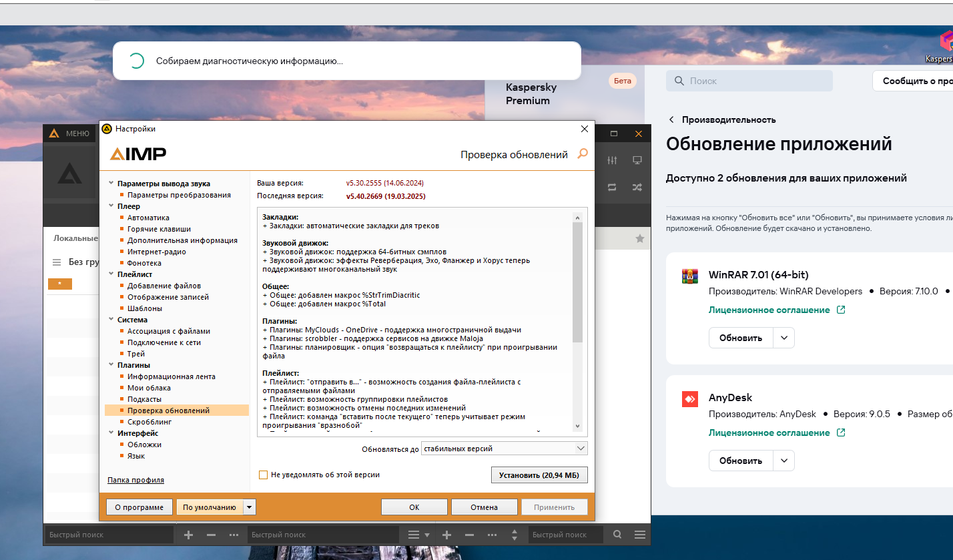Go back using the arrow beside Производительность

tap(671, 119)
